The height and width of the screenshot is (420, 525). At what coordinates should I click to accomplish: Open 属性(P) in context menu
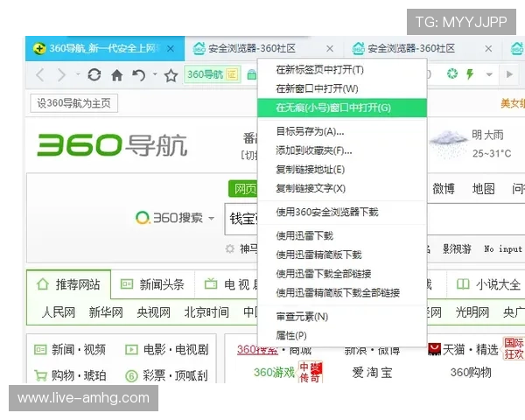click(342, 335)
